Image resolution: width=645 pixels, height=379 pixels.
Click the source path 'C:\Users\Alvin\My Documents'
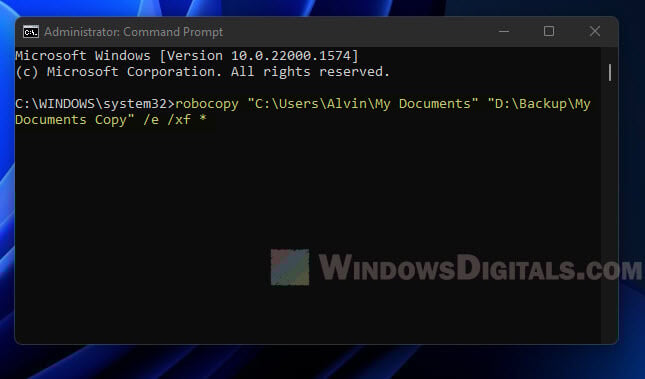tap(363, 104)
